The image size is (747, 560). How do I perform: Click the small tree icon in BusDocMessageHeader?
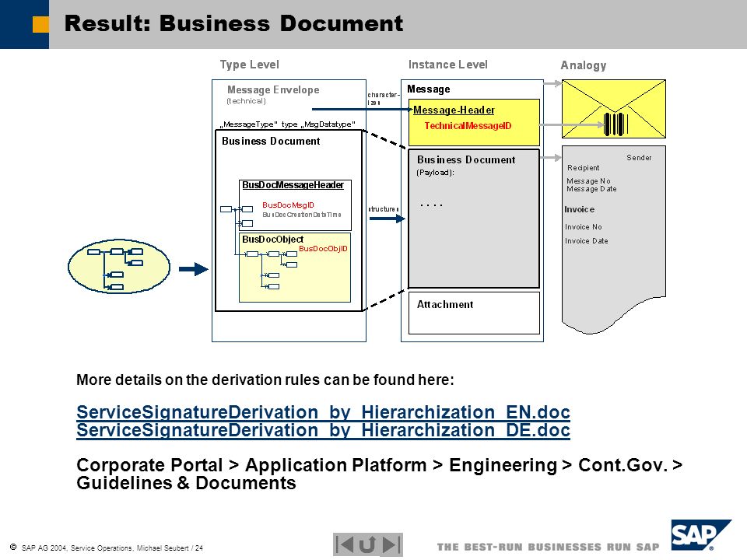[237, 215]
